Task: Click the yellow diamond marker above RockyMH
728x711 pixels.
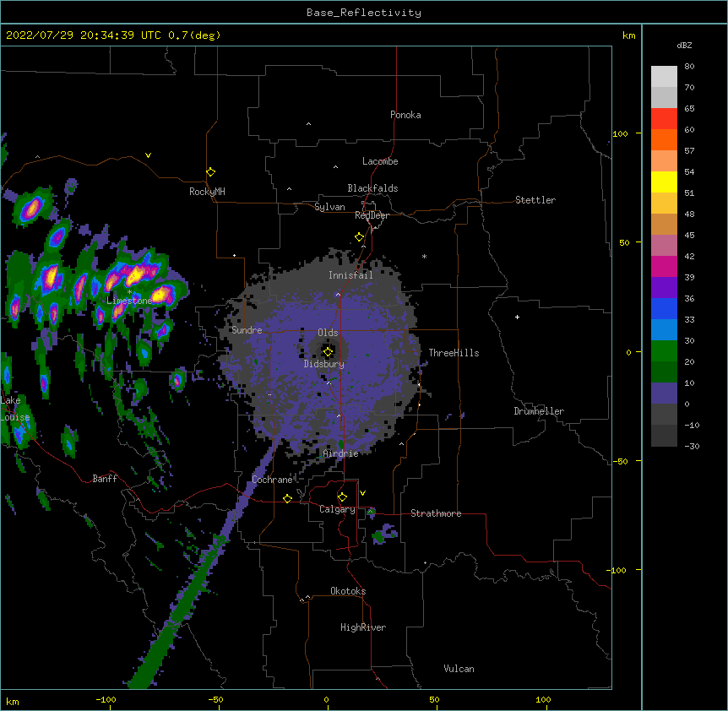Action: click(x=210, y=172)
